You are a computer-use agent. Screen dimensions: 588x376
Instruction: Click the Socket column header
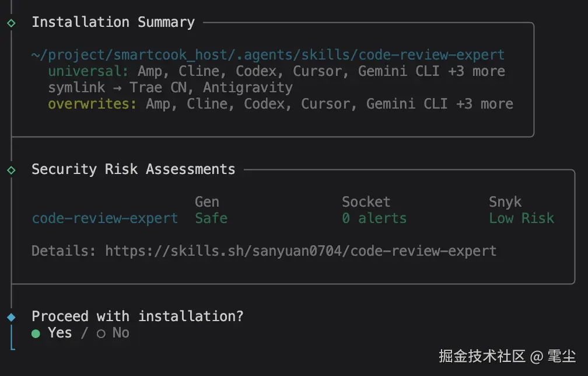[x=366, y=202]
